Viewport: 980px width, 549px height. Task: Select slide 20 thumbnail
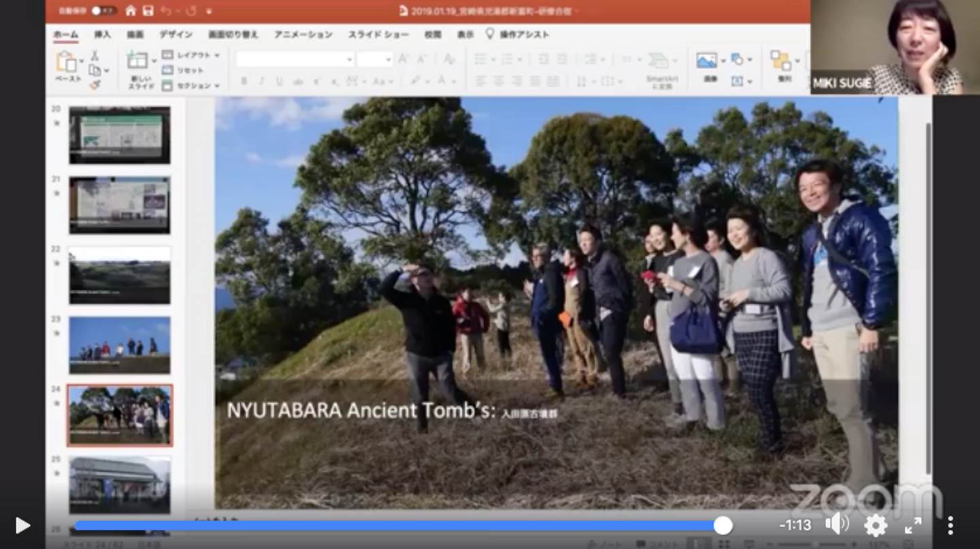point(120,135)
